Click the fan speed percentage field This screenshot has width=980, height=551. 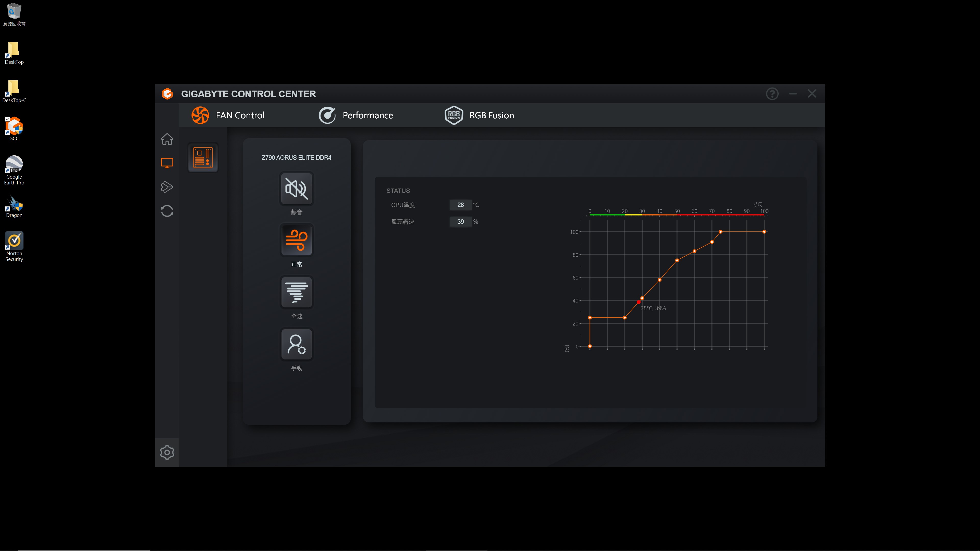(x=460, y=222)
